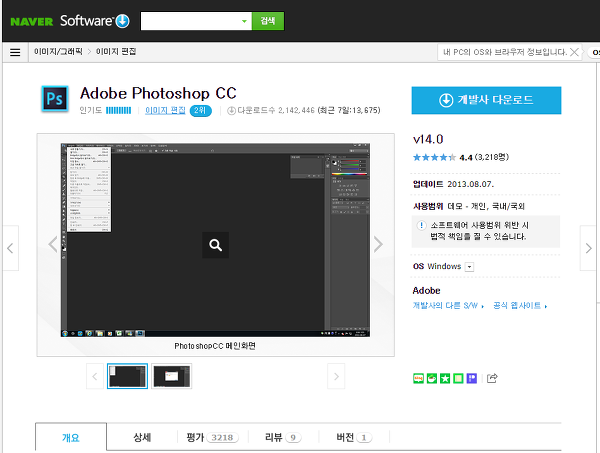Click the Adobe developer name

(427, 291)
